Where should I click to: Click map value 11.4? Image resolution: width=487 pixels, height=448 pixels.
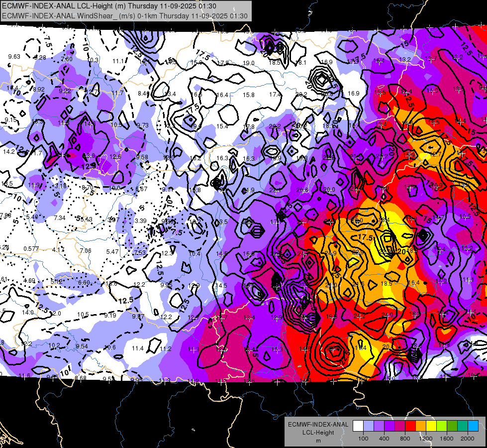pyautogui.click(x=138, y=348)
